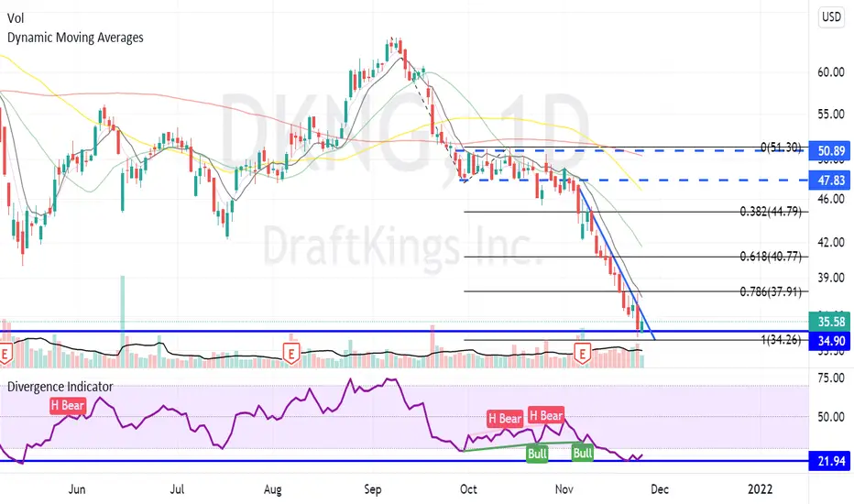
Task: Click the Jun label on the time axis
Action: coord(77,489)
